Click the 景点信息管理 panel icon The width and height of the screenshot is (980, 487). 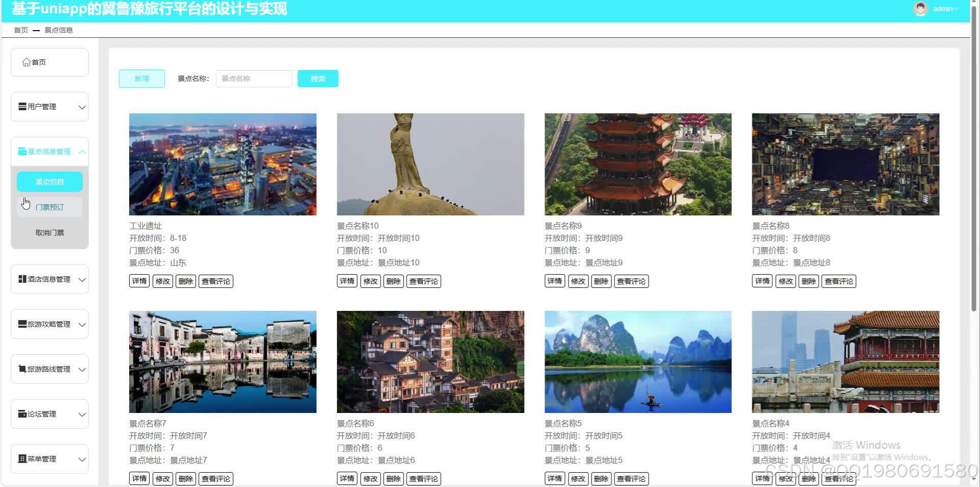pyautogui.click(x=22, y=151)
